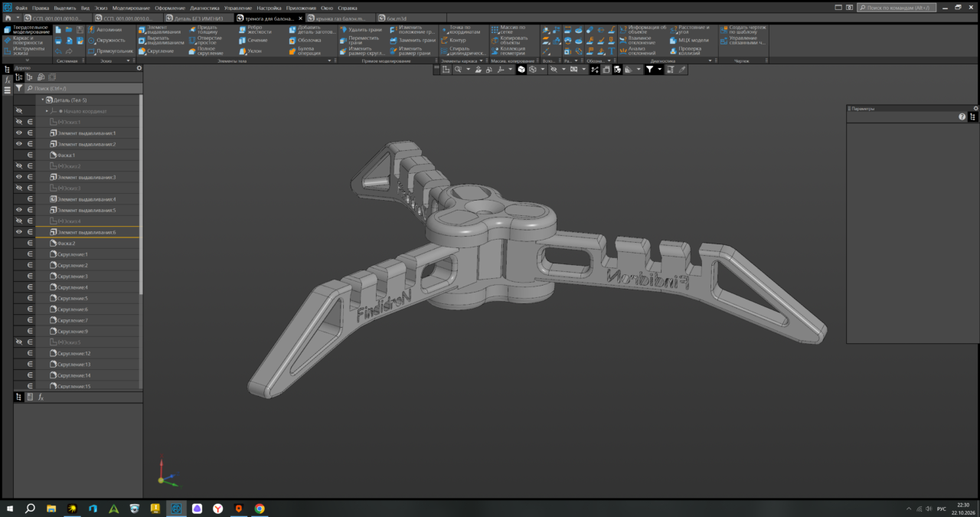The width and height of the screenshot is (980, 517).
Task: Open Информация об объекте diagnostics
Action: [x=643, y=30]
